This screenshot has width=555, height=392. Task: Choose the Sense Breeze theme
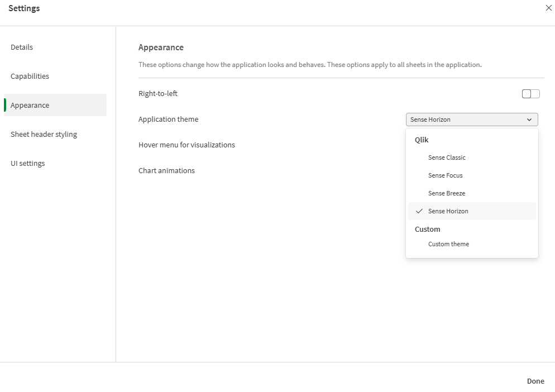point(446,193)
